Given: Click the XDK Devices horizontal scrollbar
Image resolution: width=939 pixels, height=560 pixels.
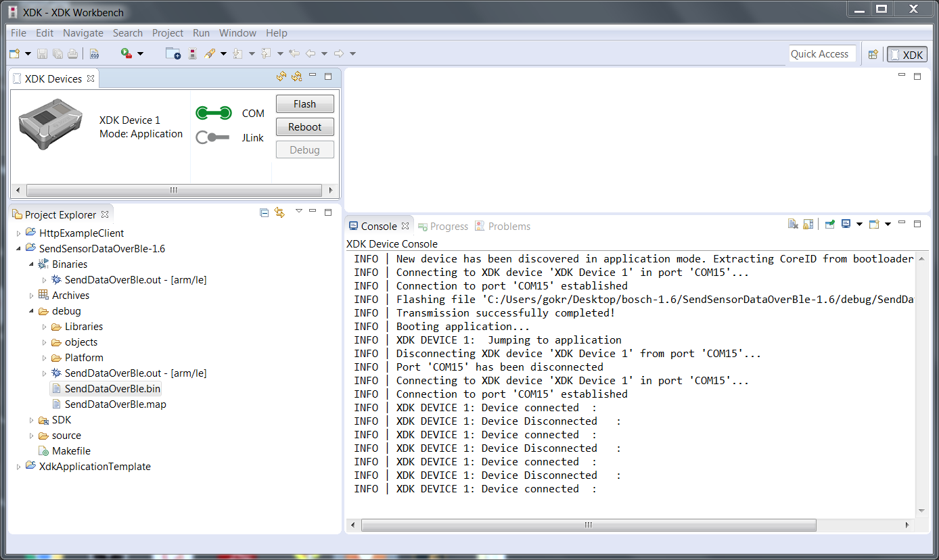Looking at the screenshot, I should pyautogui.click(x=174, y=190).
